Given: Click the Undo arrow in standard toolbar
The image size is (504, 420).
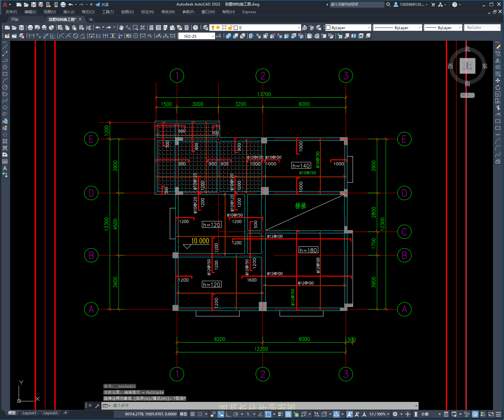Looking at the screenshot, I should (98, 28).
